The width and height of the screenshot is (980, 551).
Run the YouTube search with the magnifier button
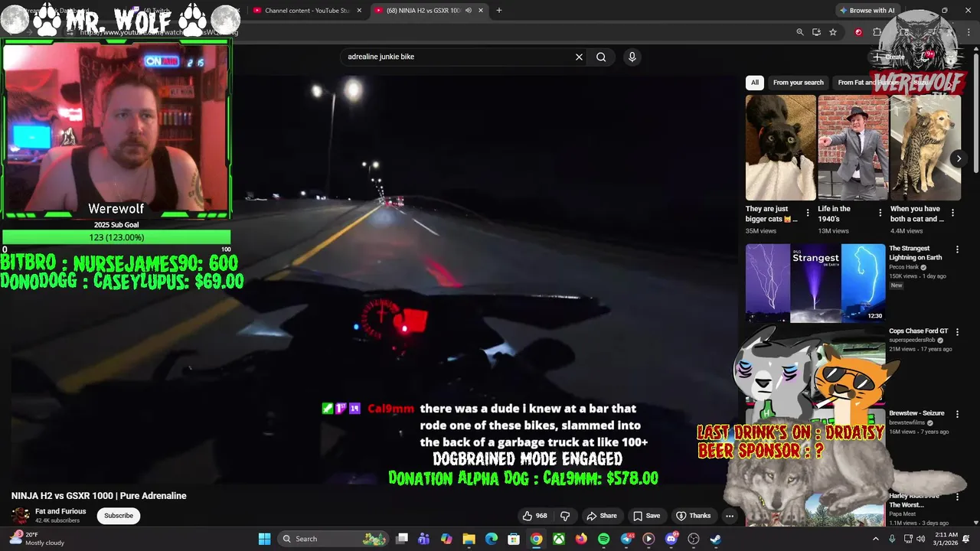tap(601, 57)
